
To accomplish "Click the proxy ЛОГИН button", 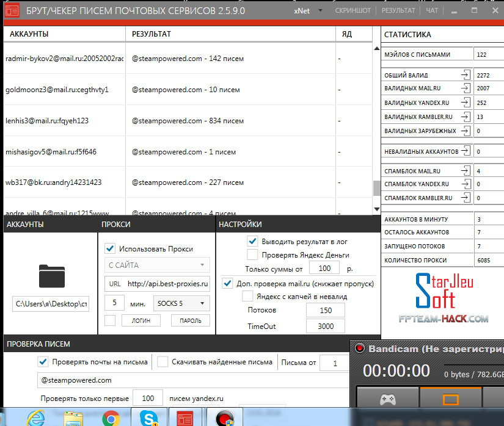I will point(141,320).
